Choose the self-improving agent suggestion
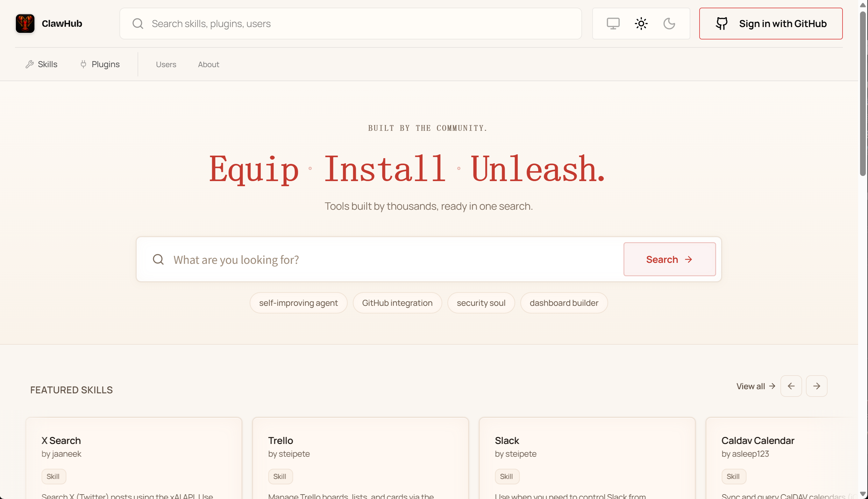The height and width of the screenshot is (499, 868). pos(298,303)
